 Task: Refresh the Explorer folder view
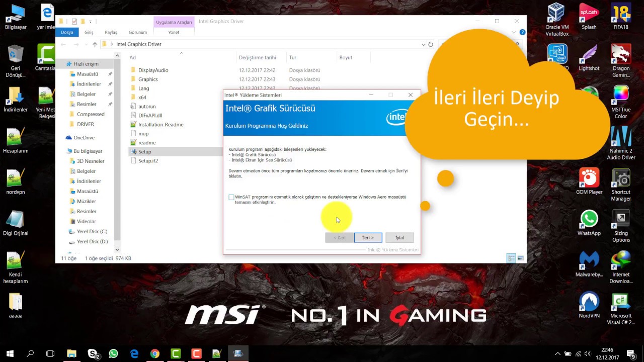[431, 44]
